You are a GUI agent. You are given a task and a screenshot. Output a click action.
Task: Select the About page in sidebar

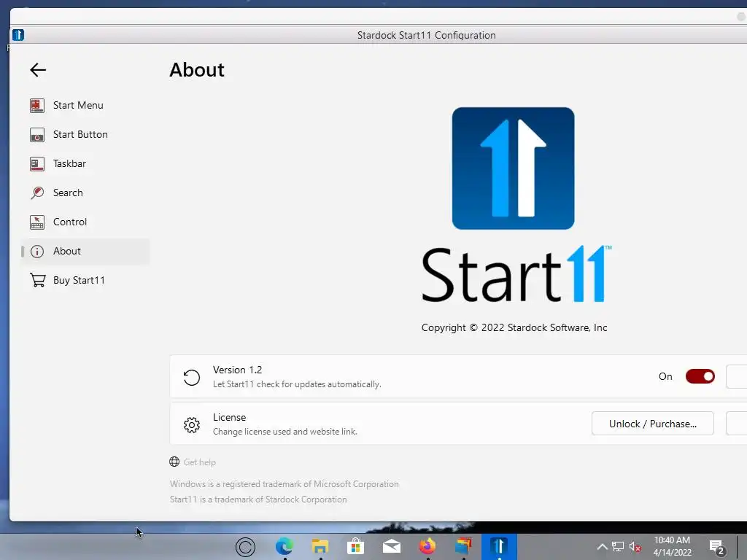click(x=86, y=252)
